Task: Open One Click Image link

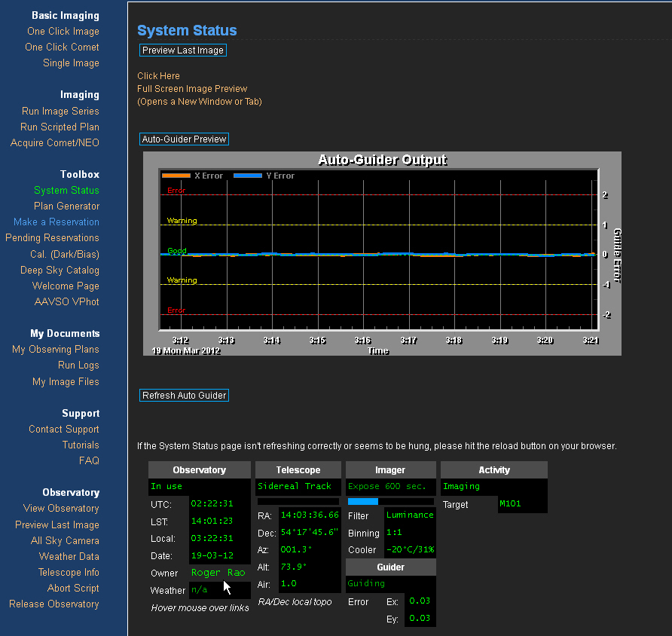Action: point(63,32)
